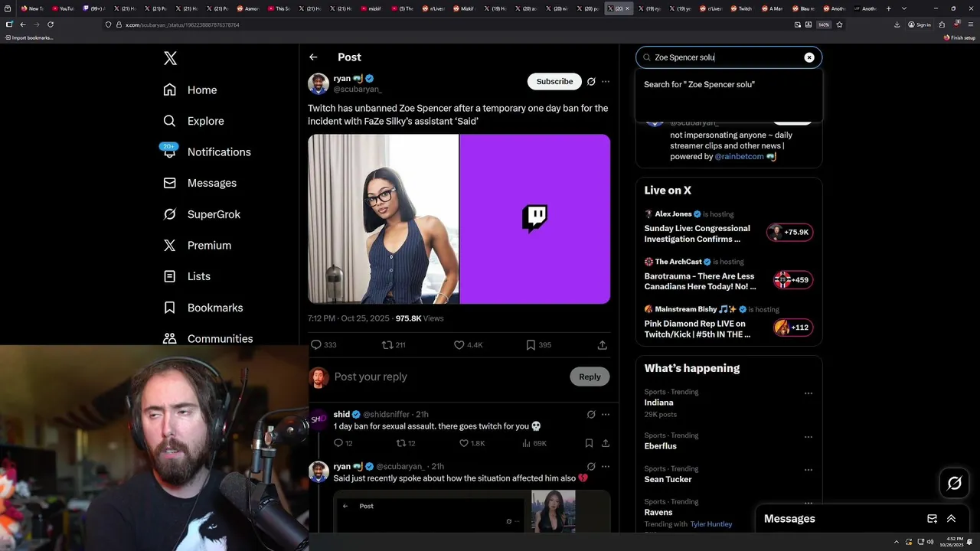Click Grok icon on ryan's follow-up reply
980x551 pixels.
coord(591,467)
